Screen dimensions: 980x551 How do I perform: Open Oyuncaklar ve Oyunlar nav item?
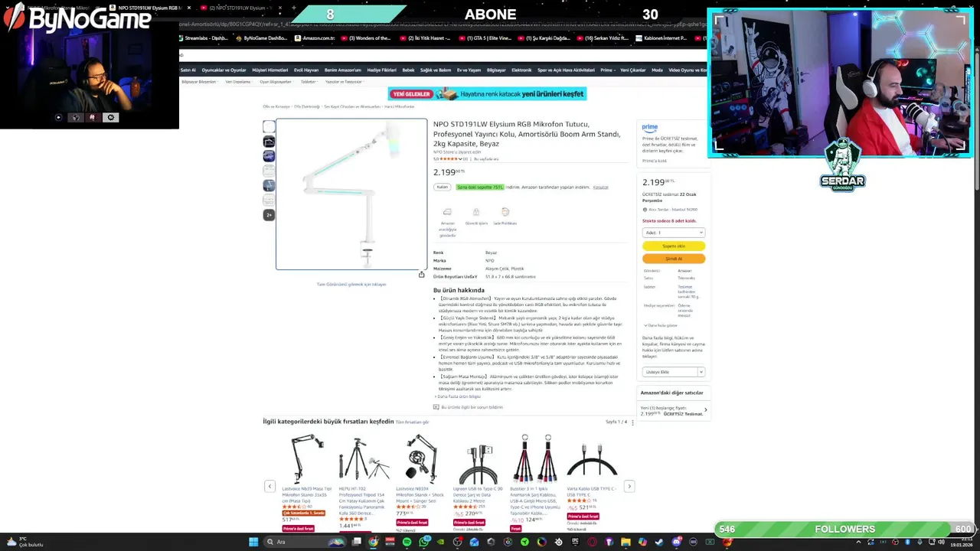(224, 70)
